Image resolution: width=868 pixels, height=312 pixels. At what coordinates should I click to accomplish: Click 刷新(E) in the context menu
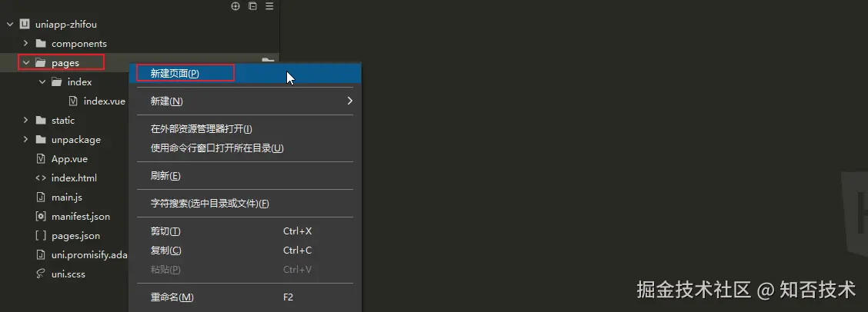(165, 176)
